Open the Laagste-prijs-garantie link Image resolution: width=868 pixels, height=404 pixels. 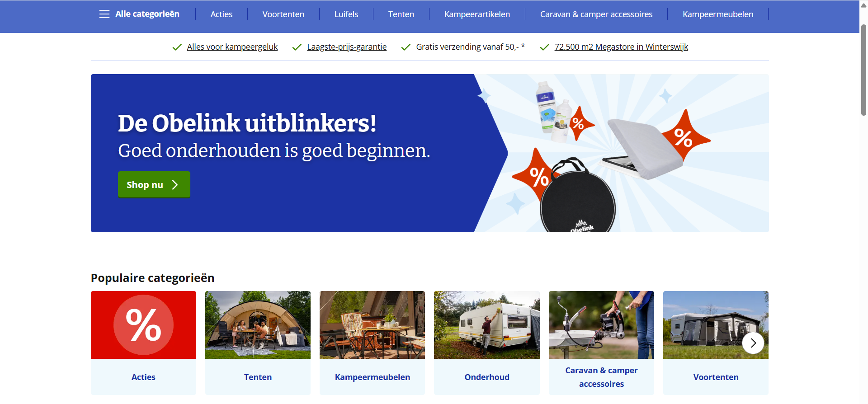point(347,47)
